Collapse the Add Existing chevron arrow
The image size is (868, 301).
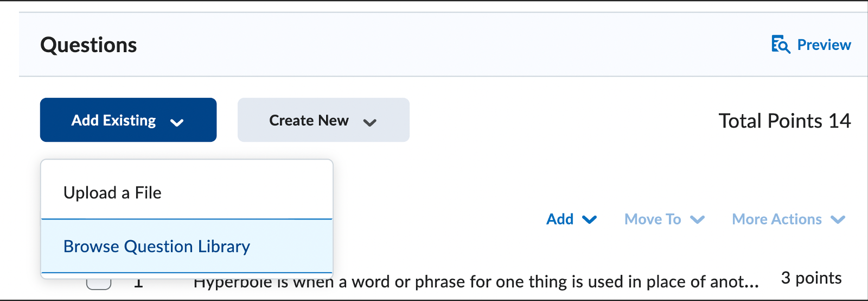click(x=177, y=122)
